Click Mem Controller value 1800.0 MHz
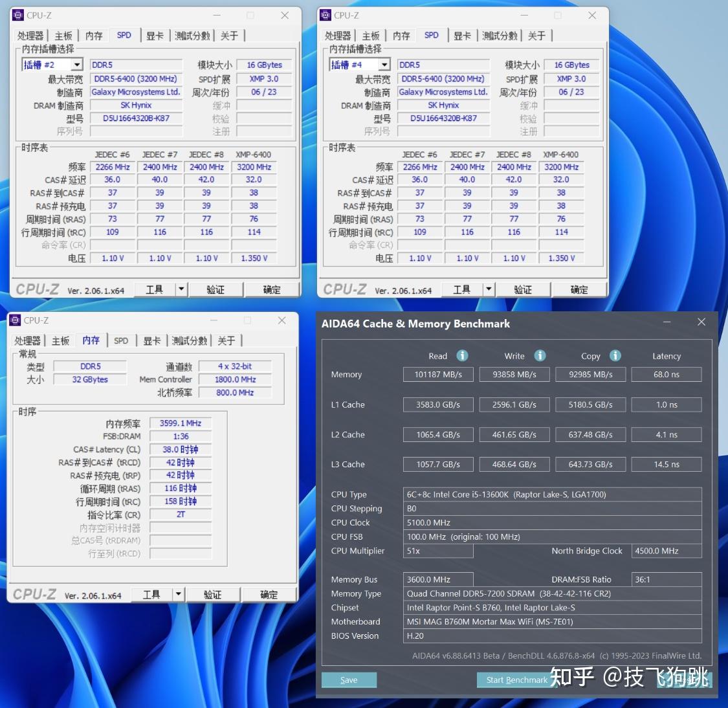Image resolution: width=728 pixels, height=708 pixels. click(x=235, y=379)
